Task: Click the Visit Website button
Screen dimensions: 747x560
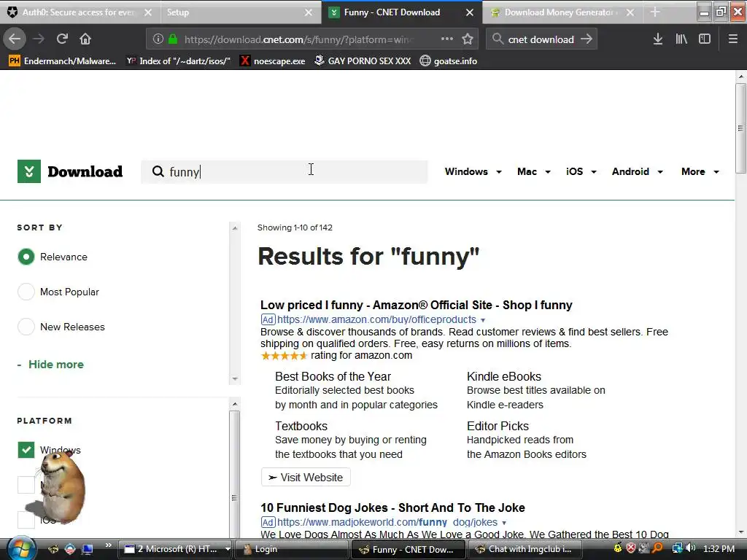Action: coord(306,477)
